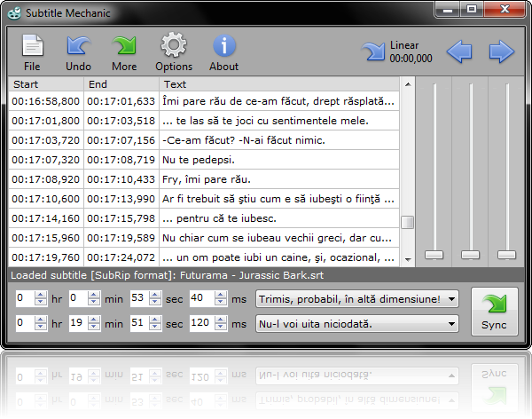Screen dimensions: 532x419
Task: Click the Start column header
Action: point(46,84)
